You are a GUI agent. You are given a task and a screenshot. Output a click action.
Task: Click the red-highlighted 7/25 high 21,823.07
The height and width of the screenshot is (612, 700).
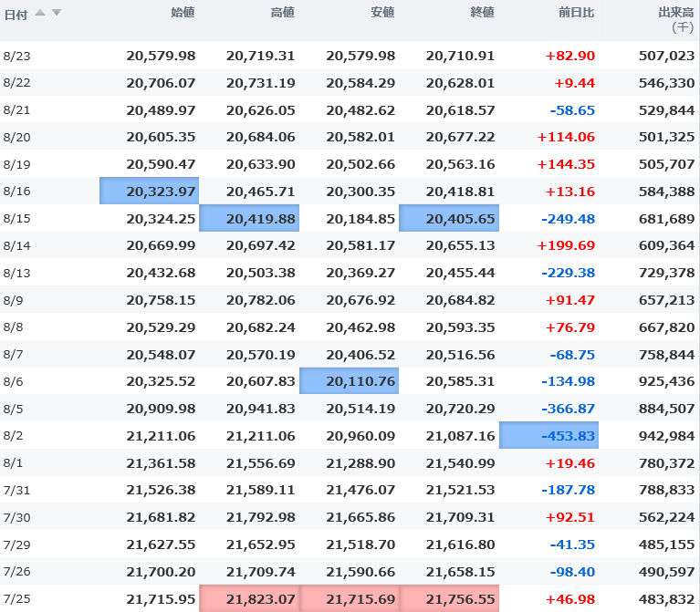(249, 598)
